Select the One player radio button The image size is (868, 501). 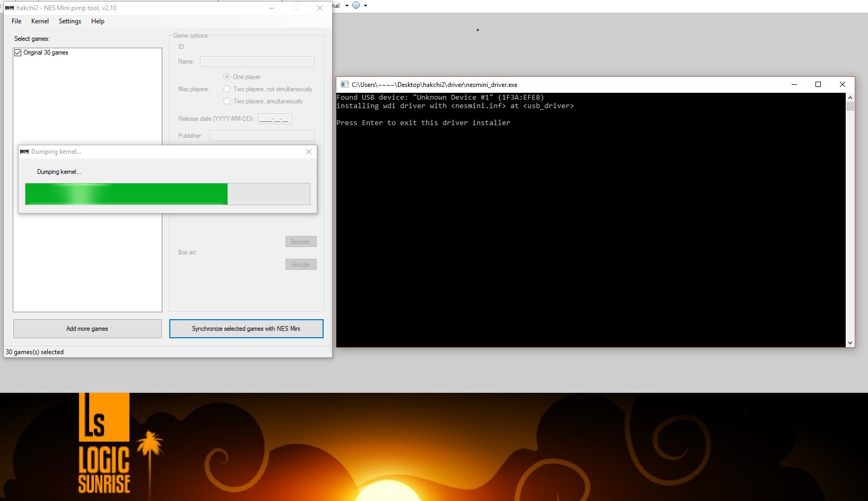click(x=227, y=77)
